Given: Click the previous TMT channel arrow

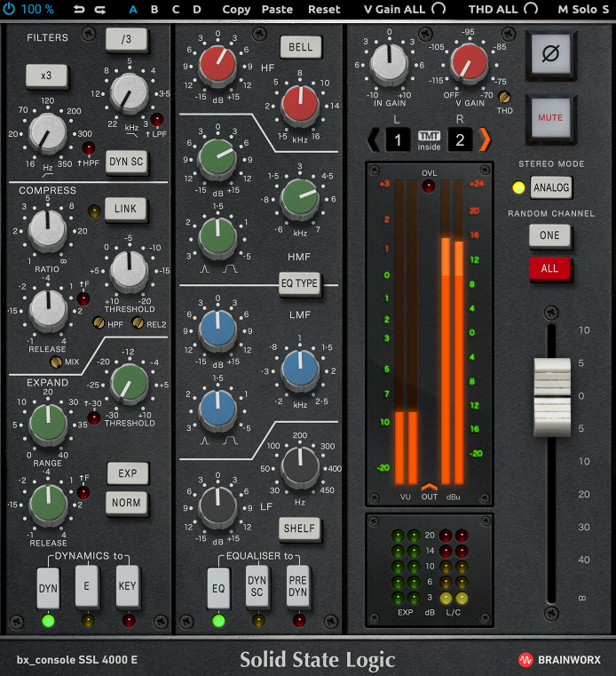Looking at the screenshot, I should 374,139.
